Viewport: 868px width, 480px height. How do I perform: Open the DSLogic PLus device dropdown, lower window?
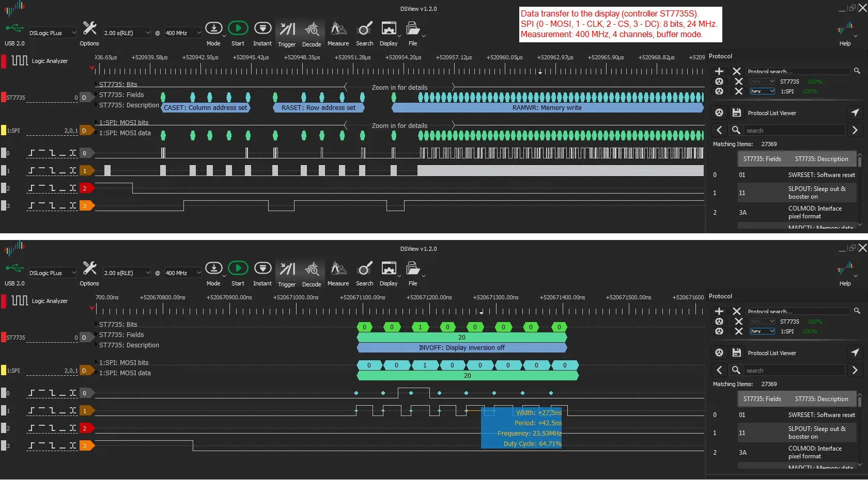point(52,273)
